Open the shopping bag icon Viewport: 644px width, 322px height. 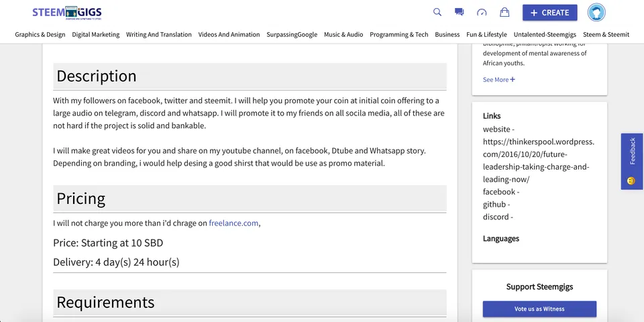coord(504,12)
